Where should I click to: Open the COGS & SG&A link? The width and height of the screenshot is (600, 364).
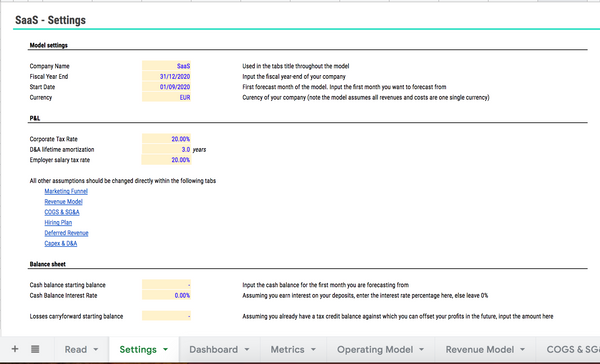coord(62,212)
